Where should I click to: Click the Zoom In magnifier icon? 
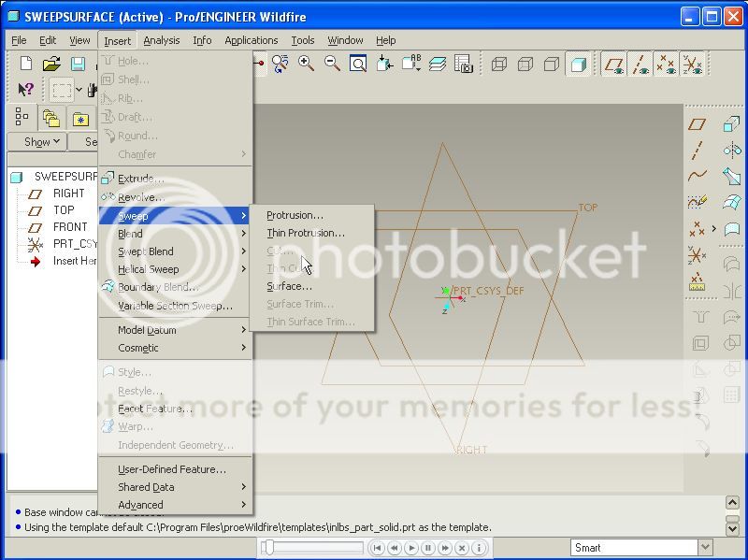(x=306, y=64)
